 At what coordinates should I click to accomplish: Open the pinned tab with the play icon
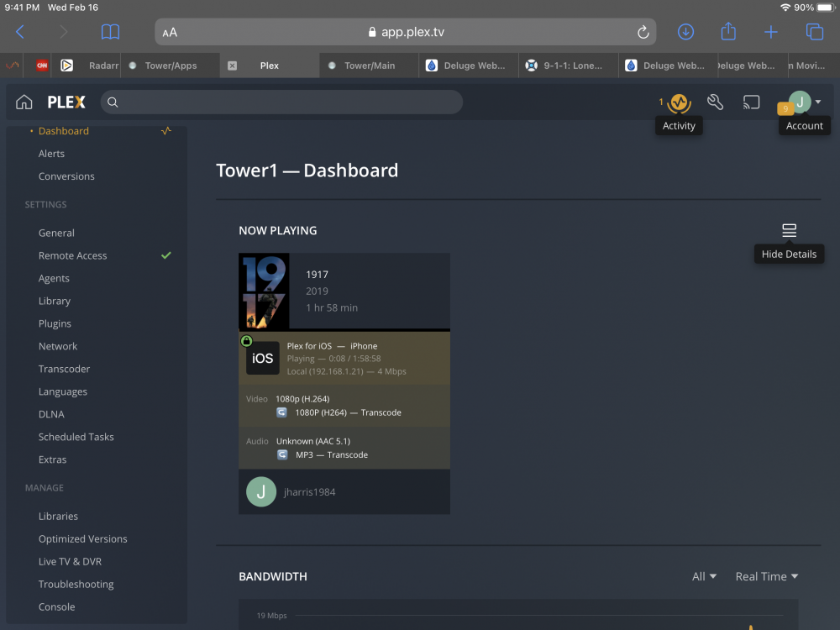tap(66, 66)
